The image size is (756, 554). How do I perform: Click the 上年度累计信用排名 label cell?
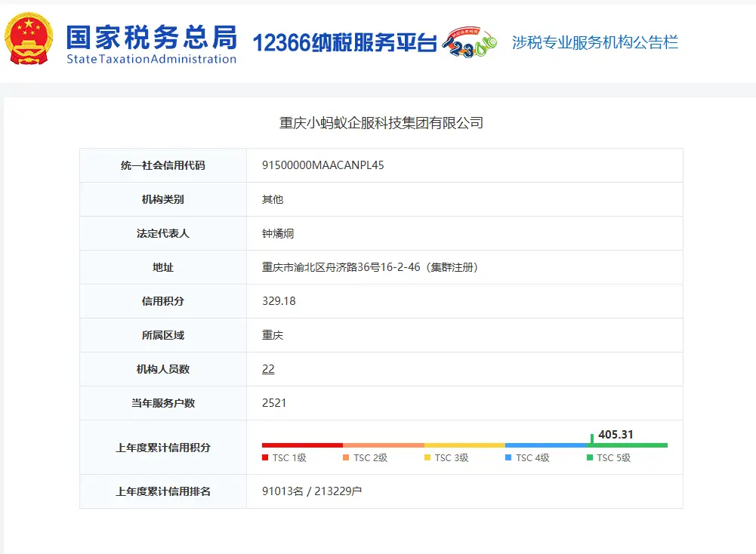pyautogui.click(x=163, y=491)
